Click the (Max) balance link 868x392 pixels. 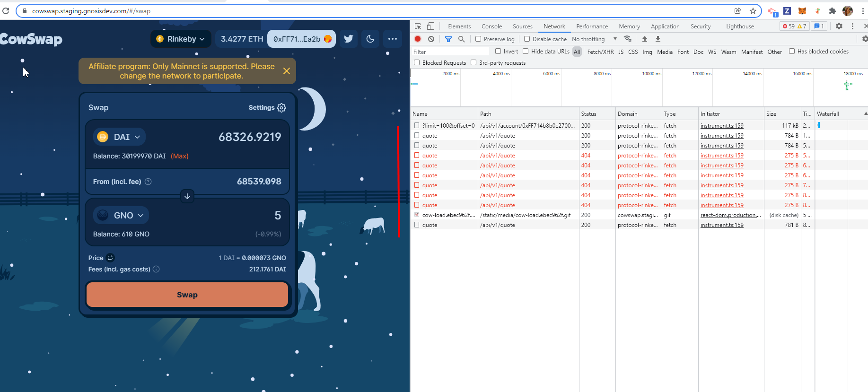(x=180, y=156)
